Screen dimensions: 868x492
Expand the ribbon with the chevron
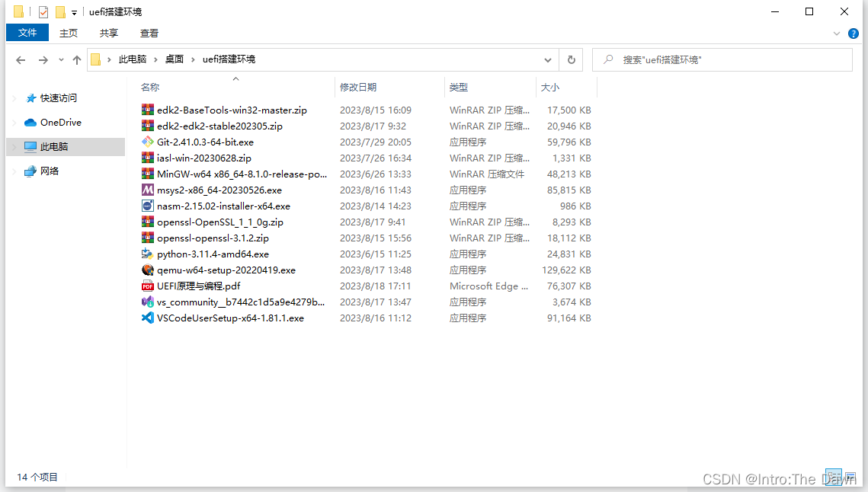[x=837, y=34]
